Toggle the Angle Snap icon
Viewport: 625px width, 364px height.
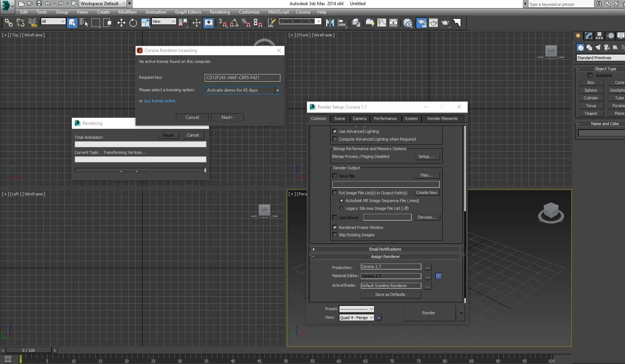(234, 23)
